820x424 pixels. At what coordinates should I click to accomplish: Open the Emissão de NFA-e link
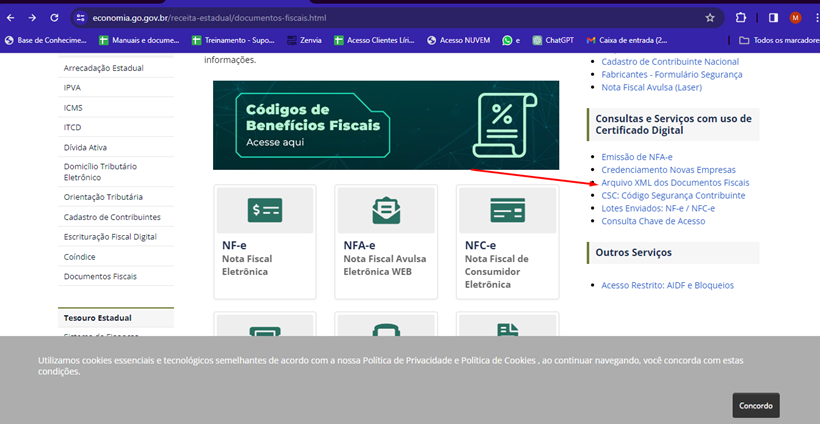pos(636,157)
